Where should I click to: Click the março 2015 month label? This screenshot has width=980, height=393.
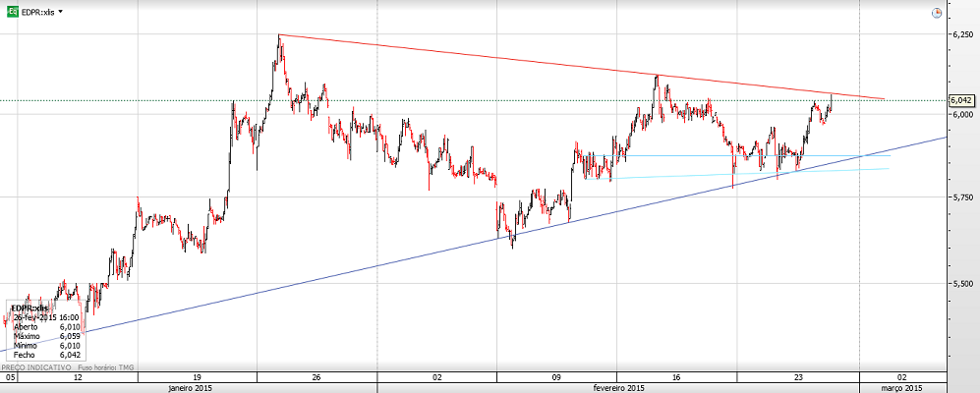point(900,388)
